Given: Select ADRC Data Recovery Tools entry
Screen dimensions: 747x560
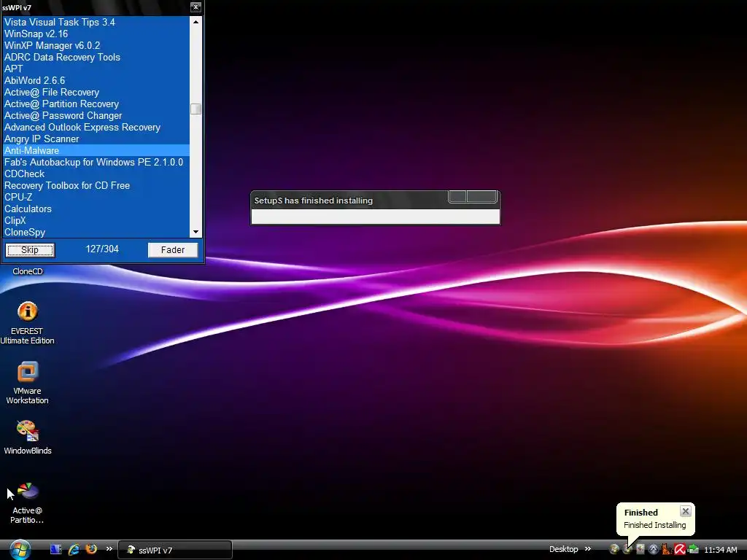Looking at the screenshot, I should 96,57.
